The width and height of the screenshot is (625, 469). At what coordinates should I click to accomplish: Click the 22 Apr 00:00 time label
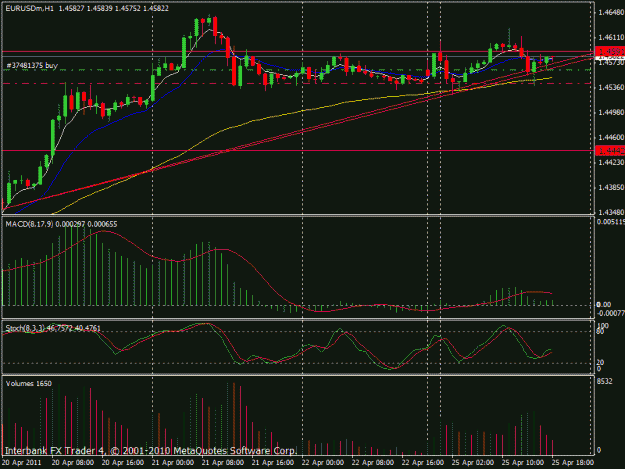323,463
